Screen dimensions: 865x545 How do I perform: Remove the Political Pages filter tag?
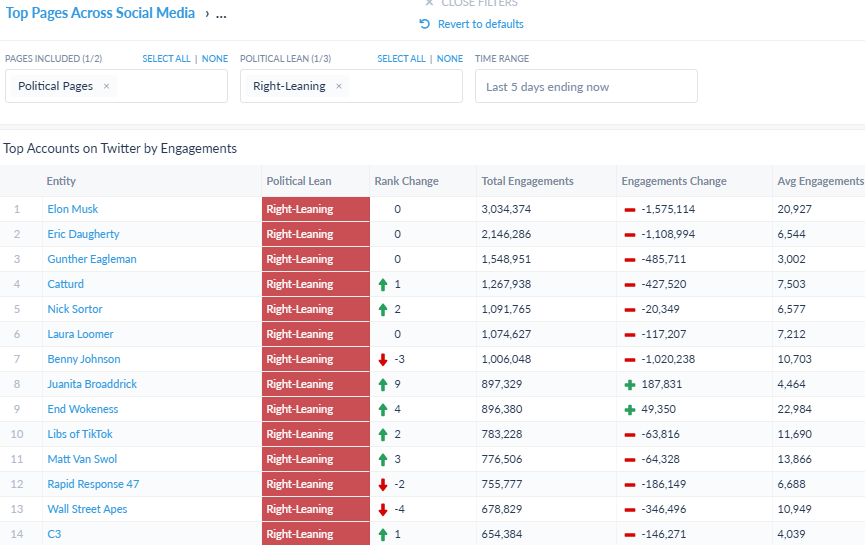[106, 86]
